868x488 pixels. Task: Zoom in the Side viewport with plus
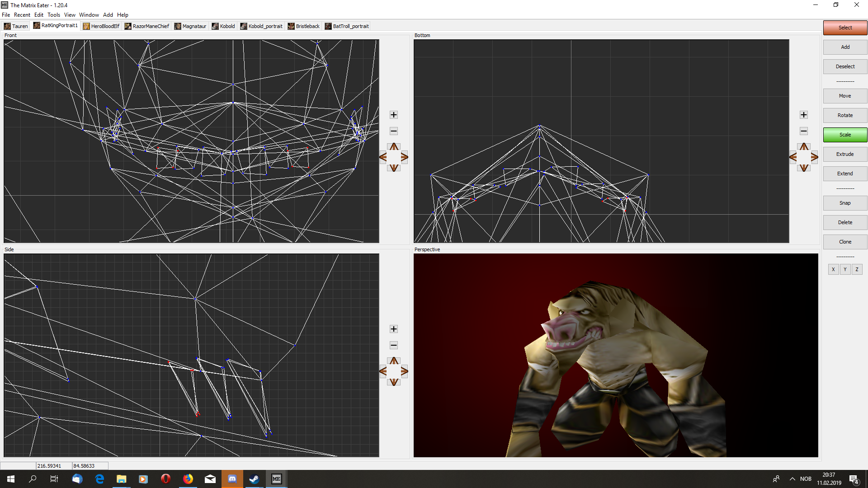click(394, 329)
